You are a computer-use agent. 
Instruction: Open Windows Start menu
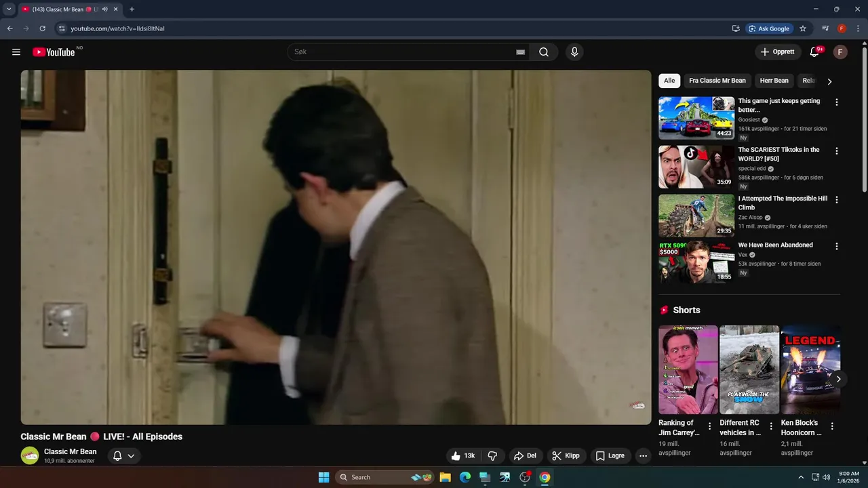323,477
